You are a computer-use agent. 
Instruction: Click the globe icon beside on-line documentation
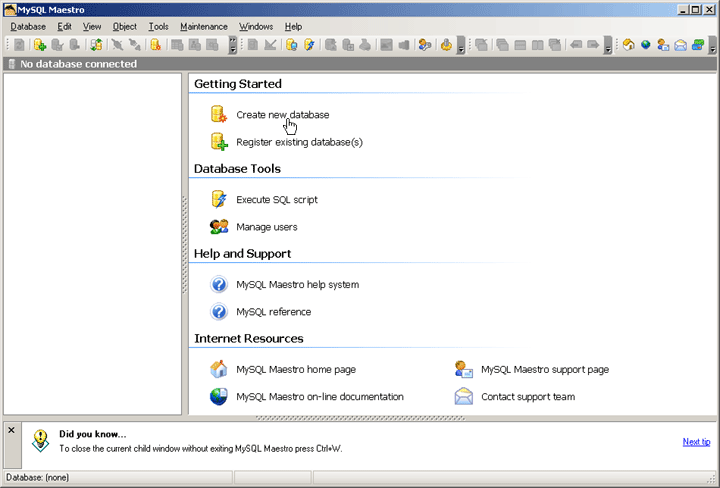pyautogui.click(x=219, y=397)
